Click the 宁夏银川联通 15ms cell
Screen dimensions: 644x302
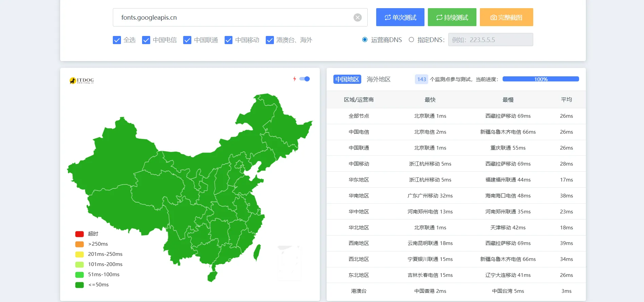[430, 259]
